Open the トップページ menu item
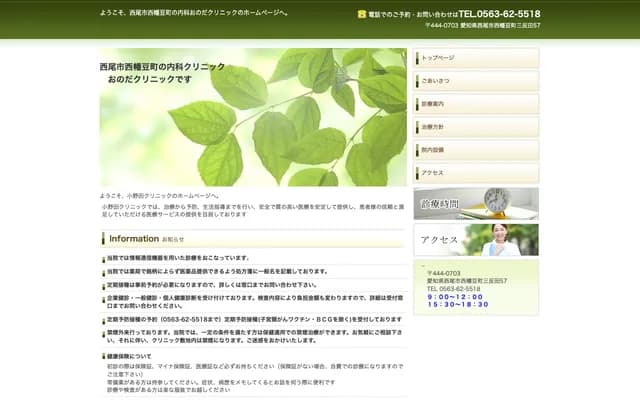 pyautogui.click(x=476, y=58)
